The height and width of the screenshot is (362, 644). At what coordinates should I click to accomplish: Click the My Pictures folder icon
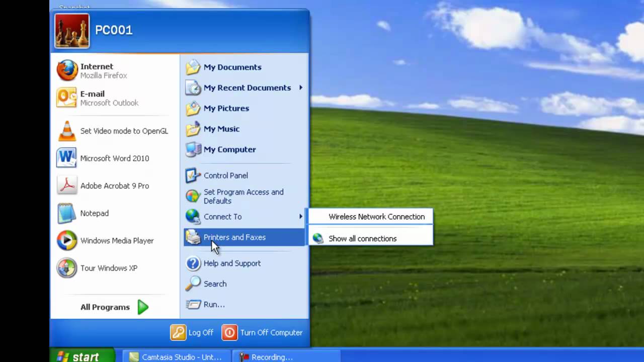point(193,108)
